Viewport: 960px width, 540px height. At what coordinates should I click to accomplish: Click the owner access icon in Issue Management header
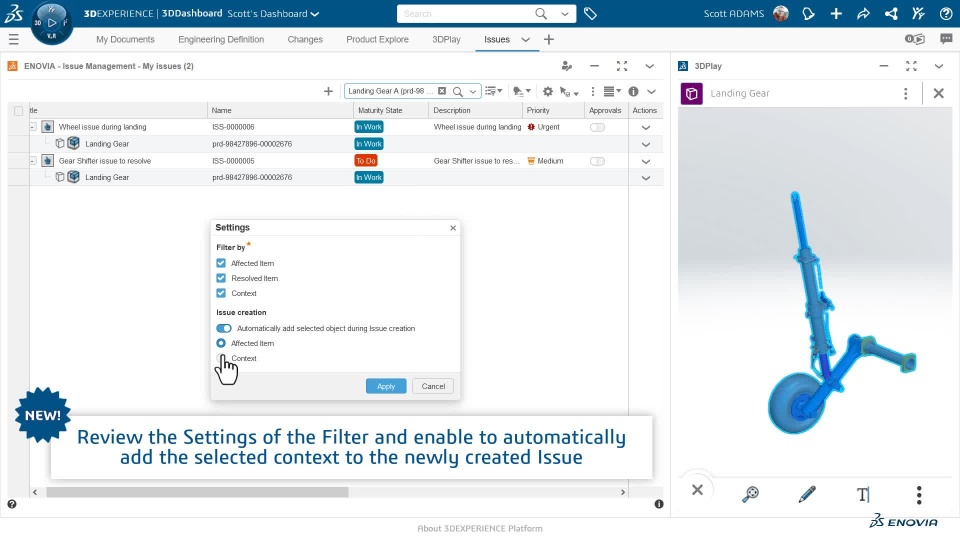click(x=566, y=66)
